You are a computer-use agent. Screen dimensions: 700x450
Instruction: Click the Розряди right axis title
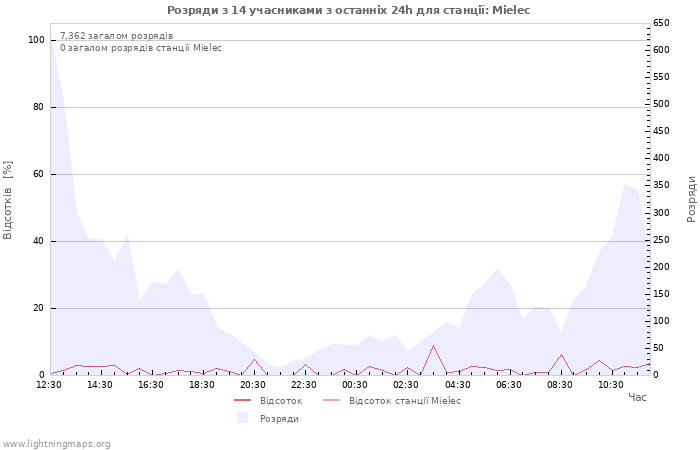[x=691, y=199]
